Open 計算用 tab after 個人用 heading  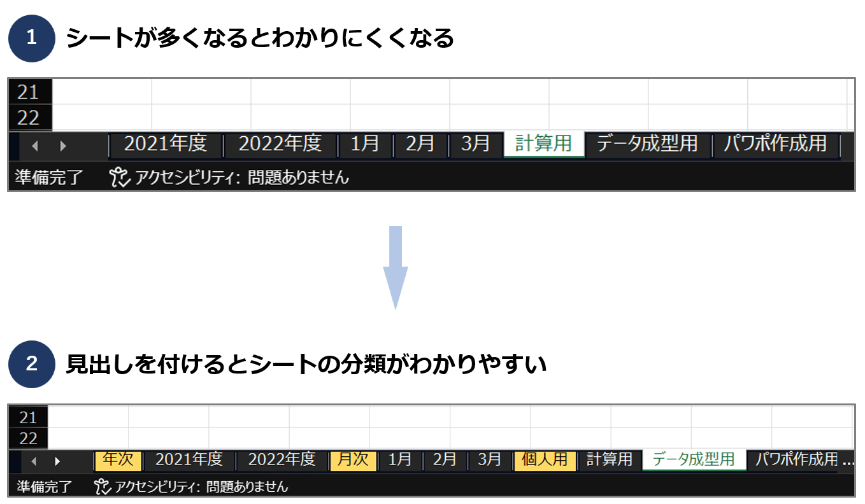point(610,459)
